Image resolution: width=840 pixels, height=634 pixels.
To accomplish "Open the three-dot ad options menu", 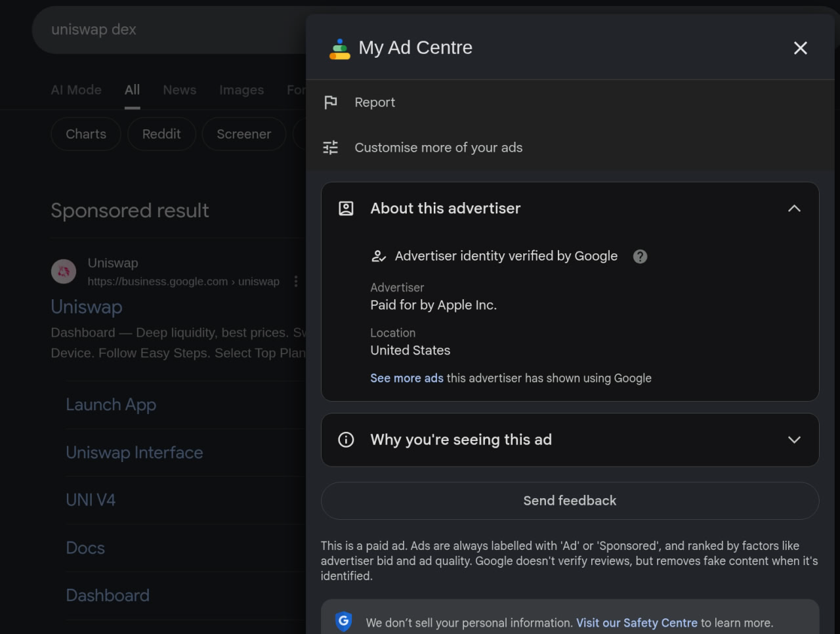I will 296,282.
